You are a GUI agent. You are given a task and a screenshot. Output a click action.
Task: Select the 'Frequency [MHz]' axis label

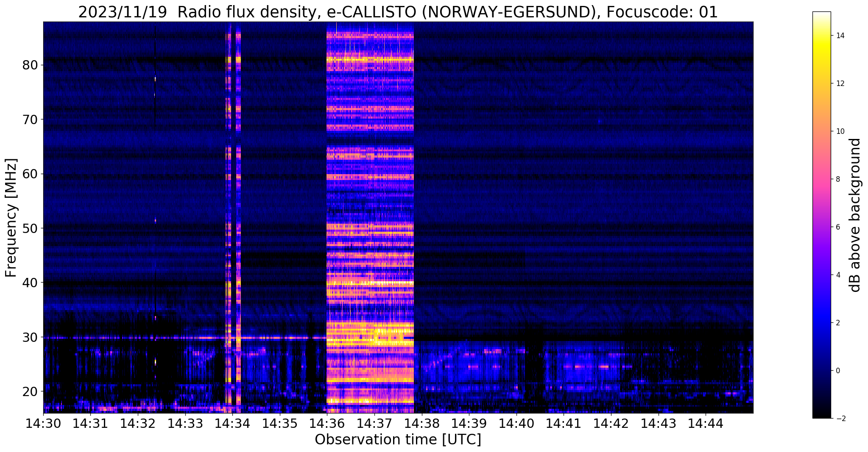(11, 218)
